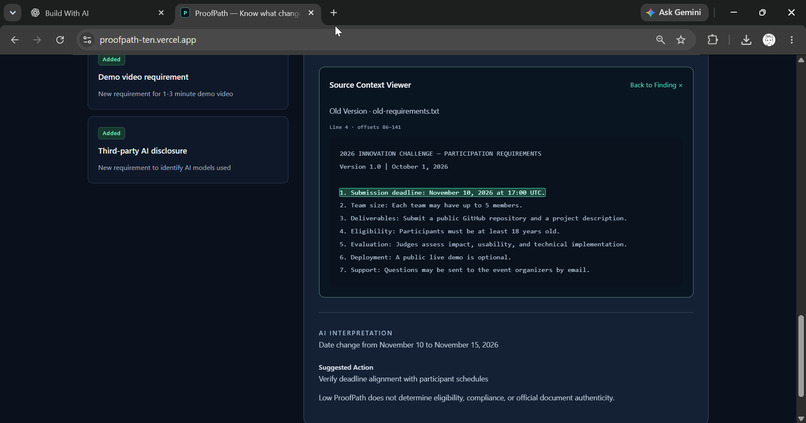Restore down the browser window
Screen dimensions: 806x423
pyautogui.click(x=762, y=12)
